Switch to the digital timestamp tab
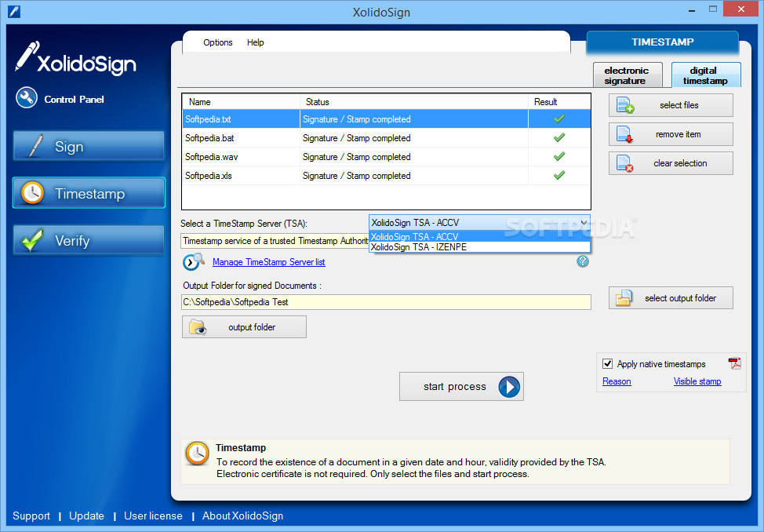 tap(705, 75)
